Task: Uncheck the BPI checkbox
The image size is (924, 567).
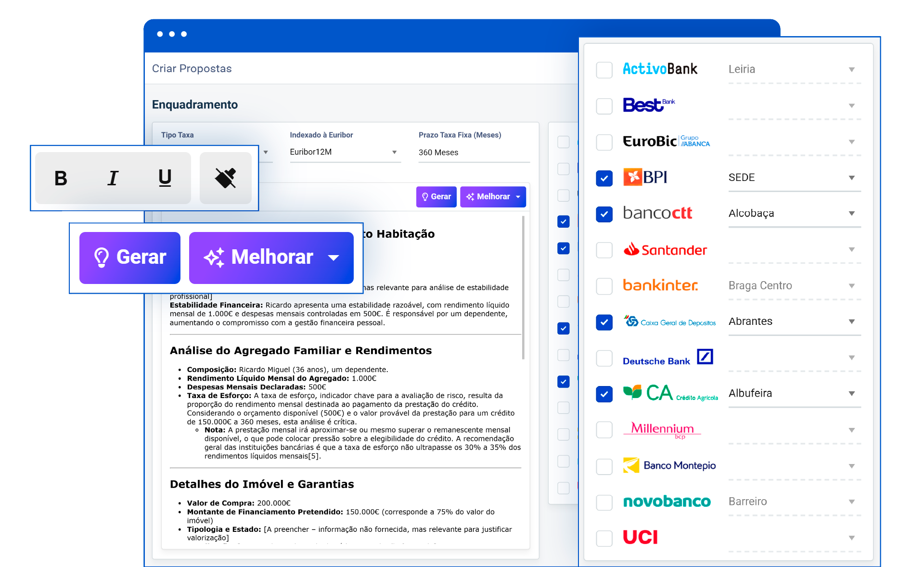Action: 604,178
